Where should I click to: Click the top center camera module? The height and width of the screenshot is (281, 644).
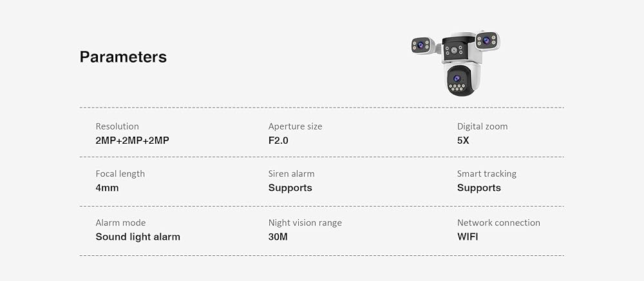[454, 49]
